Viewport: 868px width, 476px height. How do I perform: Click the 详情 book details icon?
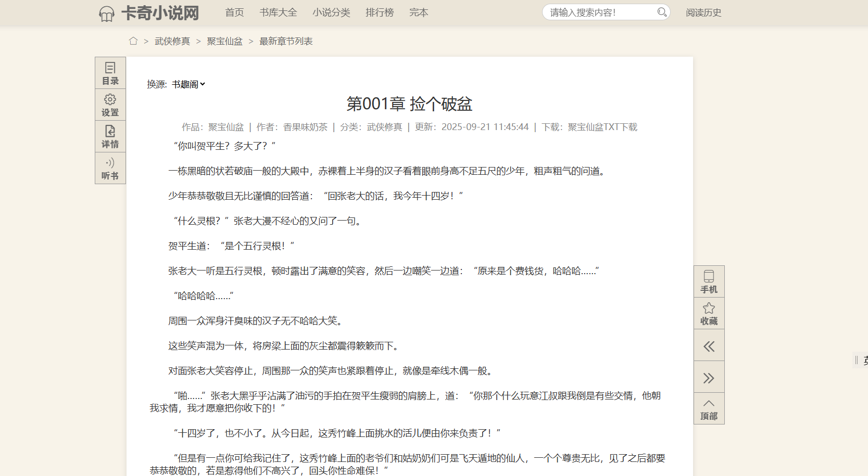[x=110, y=137]
